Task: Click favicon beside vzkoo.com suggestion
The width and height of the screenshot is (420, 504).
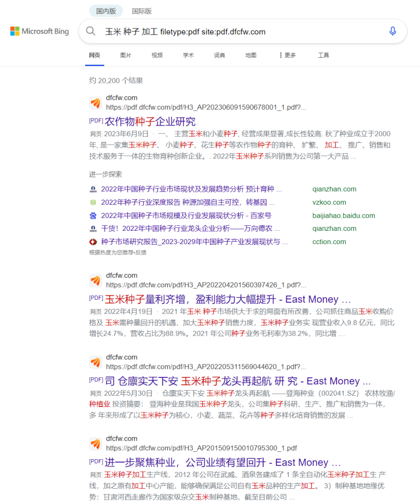Action: (93, 202)
